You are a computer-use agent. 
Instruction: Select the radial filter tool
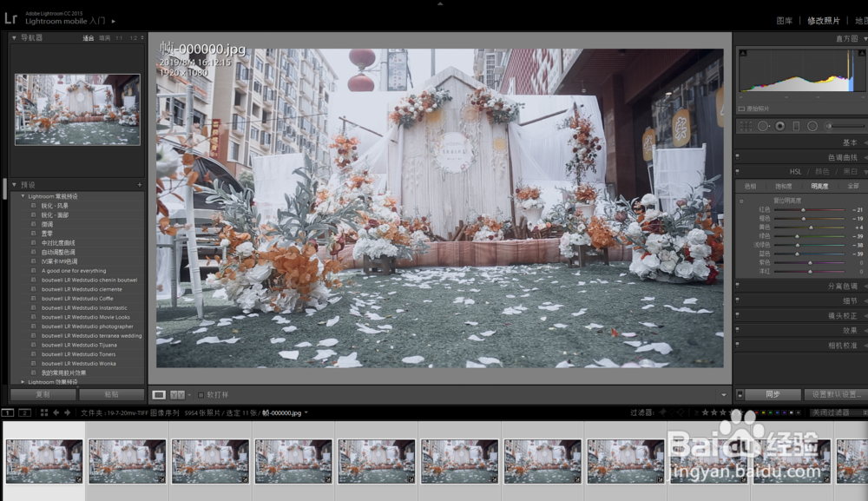pyautogui.click(x=812, y=126)
